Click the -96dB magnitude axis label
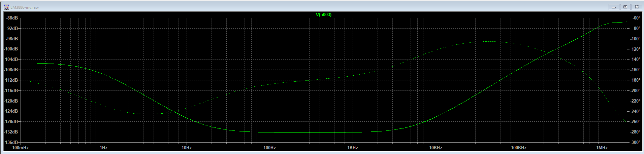 [x=12, y=39]
